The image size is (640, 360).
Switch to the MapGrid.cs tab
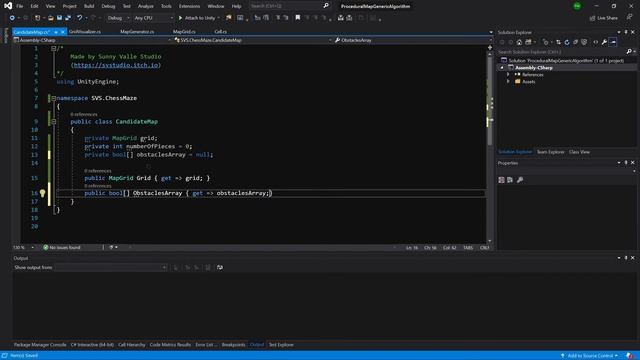(x=184, y=32)
